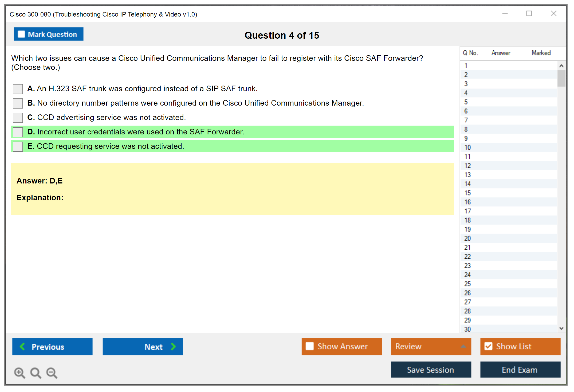Screen dimensions: 574x392
Task: Toggle the Show List checkbox
Action: [x=488, y=346]
